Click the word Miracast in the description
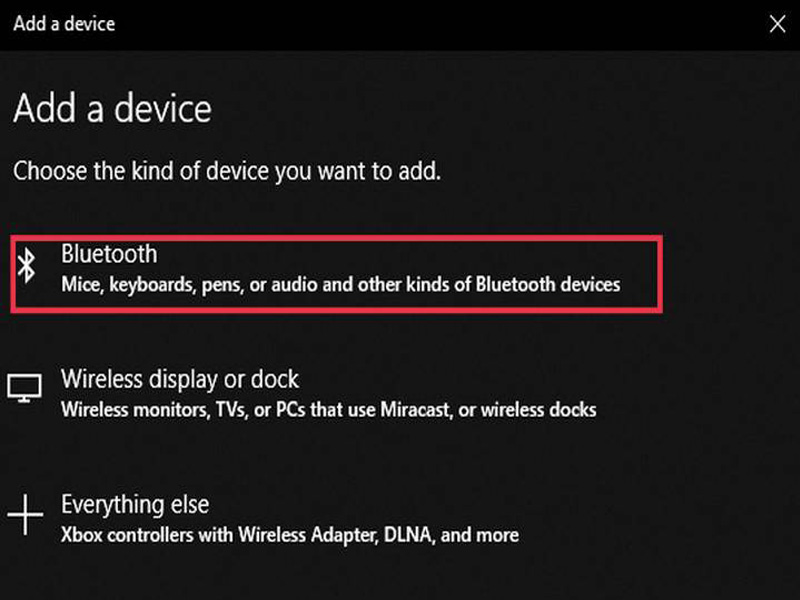Image resolution: width=800 pixels, height=600 pixels. tap(416, 410)
